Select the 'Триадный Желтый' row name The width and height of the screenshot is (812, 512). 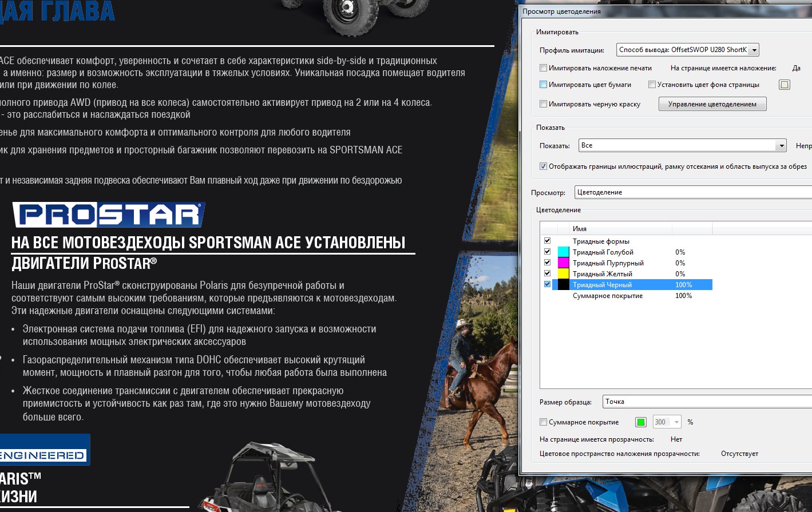tap(603, 274)
